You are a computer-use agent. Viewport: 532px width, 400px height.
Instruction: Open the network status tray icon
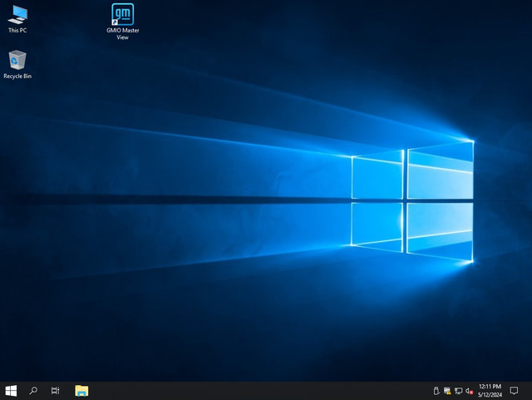458,391
